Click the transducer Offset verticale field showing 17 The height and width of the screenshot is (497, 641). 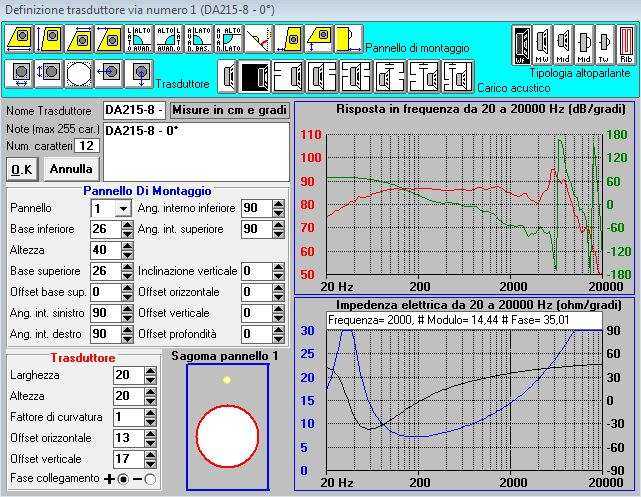click(128, 459)
